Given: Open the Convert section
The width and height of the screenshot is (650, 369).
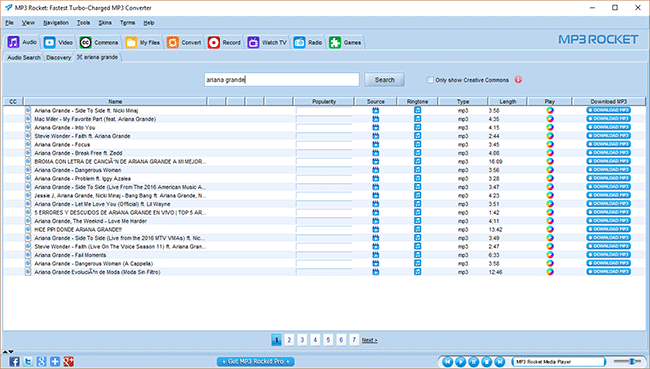Looking at the screenshot, I should coord(184,42).
